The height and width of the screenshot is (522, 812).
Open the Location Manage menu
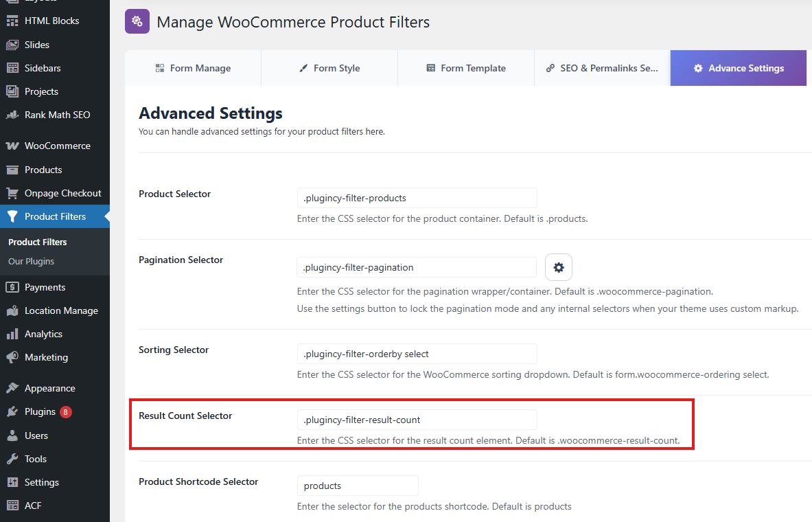tap(55, 310)
